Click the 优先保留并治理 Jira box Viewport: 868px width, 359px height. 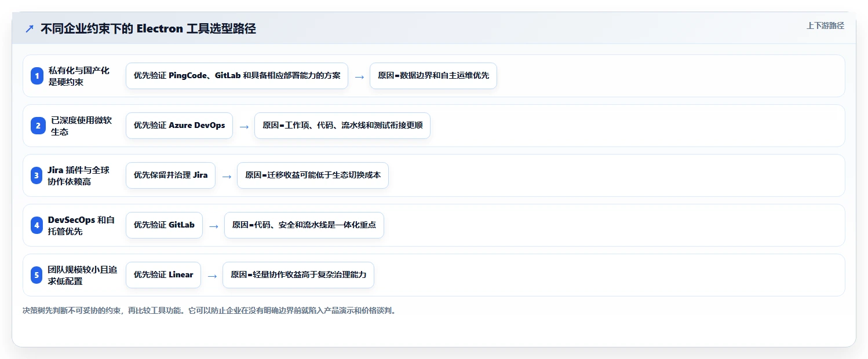tap(170, 175)
